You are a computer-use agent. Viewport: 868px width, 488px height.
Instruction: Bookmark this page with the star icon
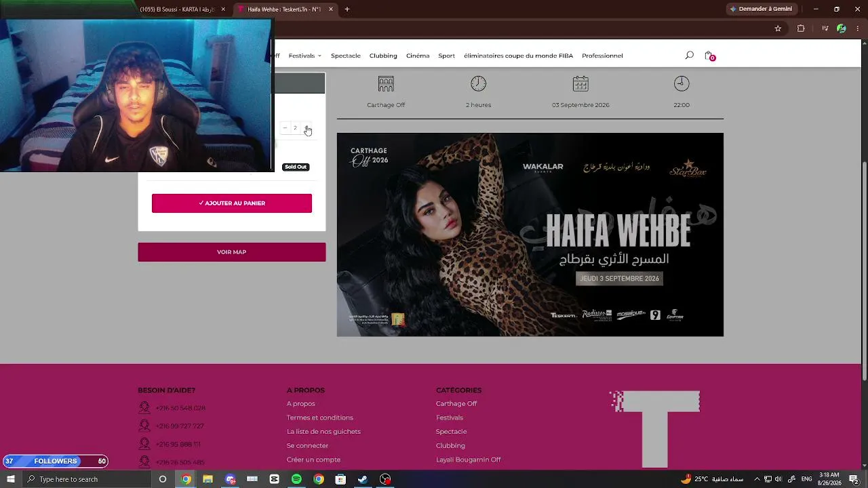coord(778,28)
